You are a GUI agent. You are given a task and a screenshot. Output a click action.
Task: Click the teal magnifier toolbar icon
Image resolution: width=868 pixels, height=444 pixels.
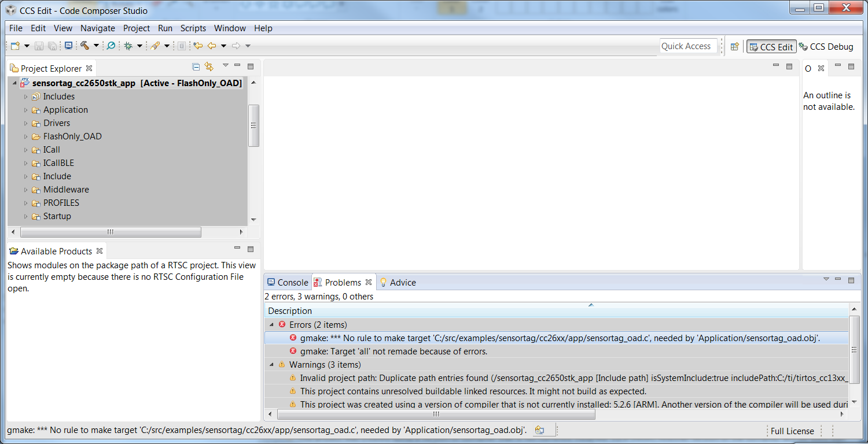[111, 46]
